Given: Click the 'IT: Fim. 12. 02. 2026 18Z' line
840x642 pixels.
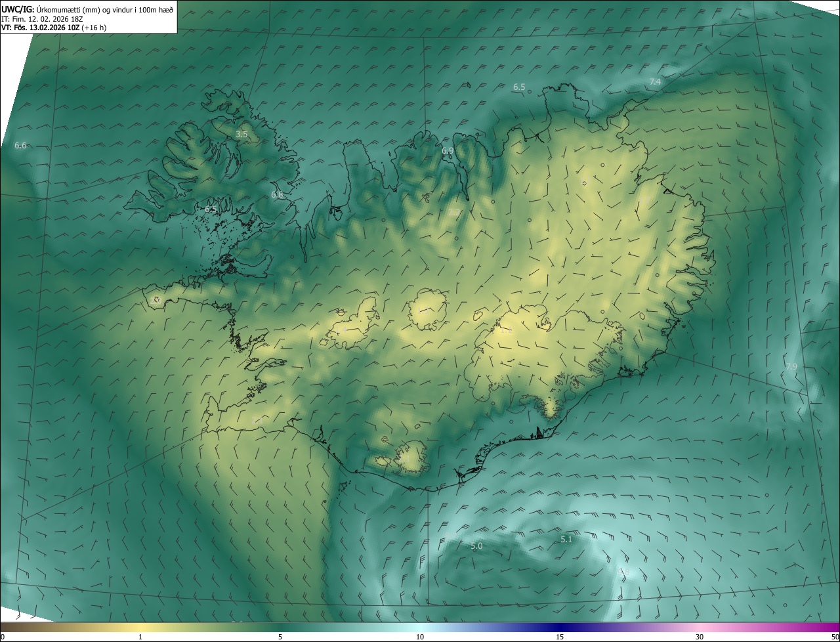Looking at the screenshot, I should [42, 19].
